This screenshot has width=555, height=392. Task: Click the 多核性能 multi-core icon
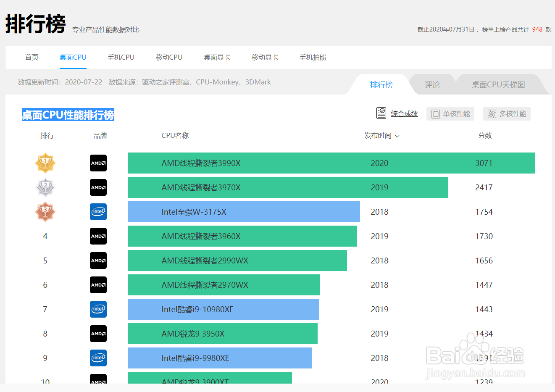point(492,114)
